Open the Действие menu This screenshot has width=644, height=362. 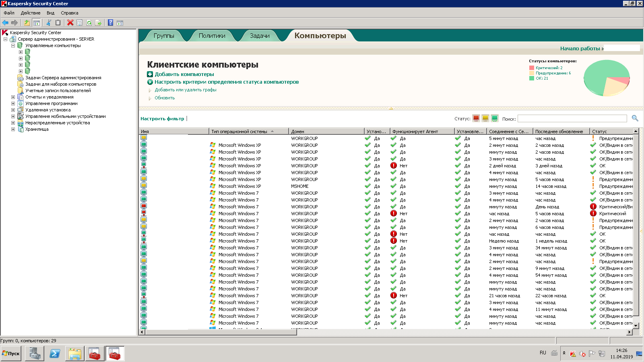(30, 13)
